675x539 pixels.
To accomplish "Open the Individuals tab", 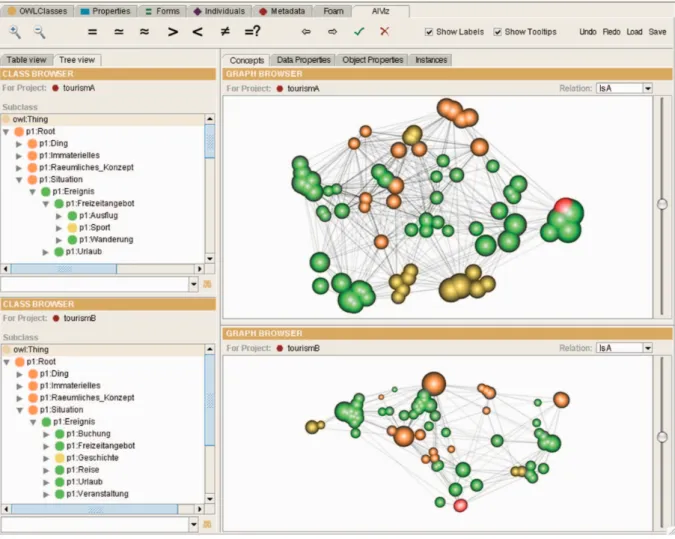I will pos(220,11).
